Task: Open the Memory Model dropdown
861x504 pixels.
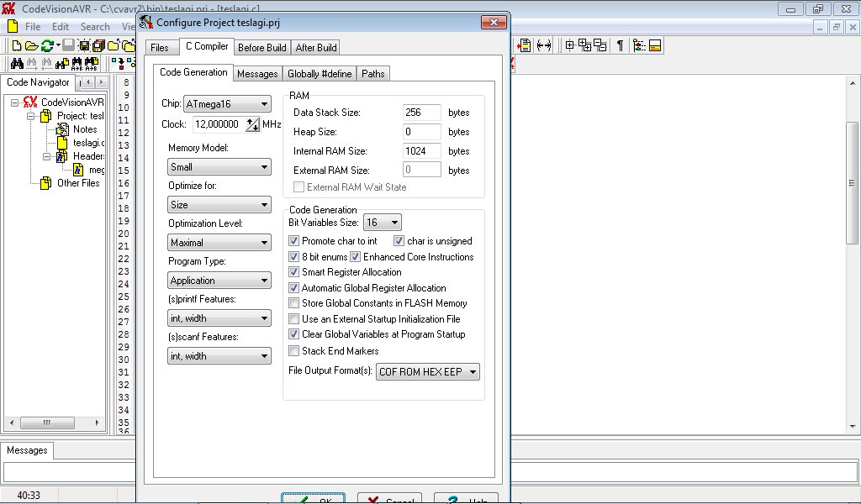Action: click(x=219, y=166)
